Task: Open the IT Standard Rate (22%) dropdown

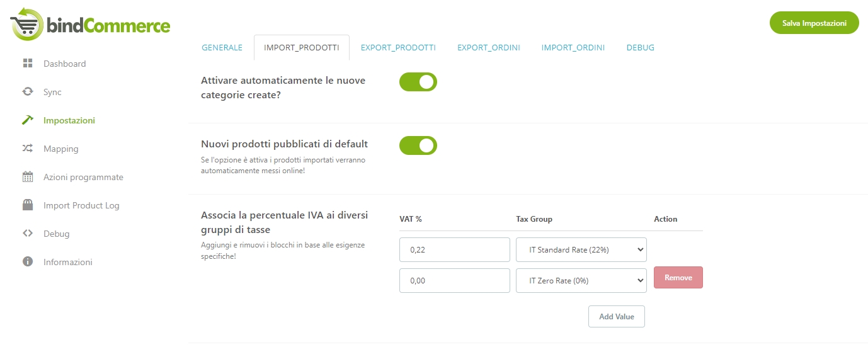Action: coord(581,249)
